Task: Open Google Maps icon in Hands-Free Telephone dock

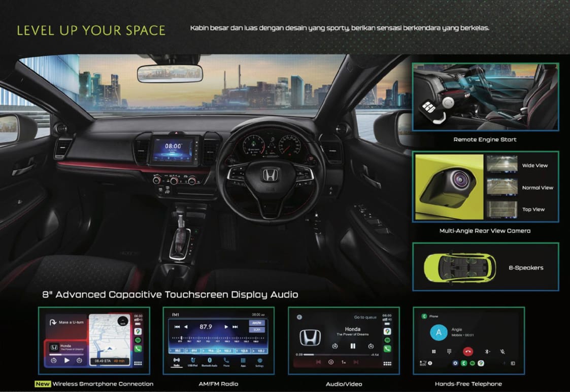Action: pos(481,363)
